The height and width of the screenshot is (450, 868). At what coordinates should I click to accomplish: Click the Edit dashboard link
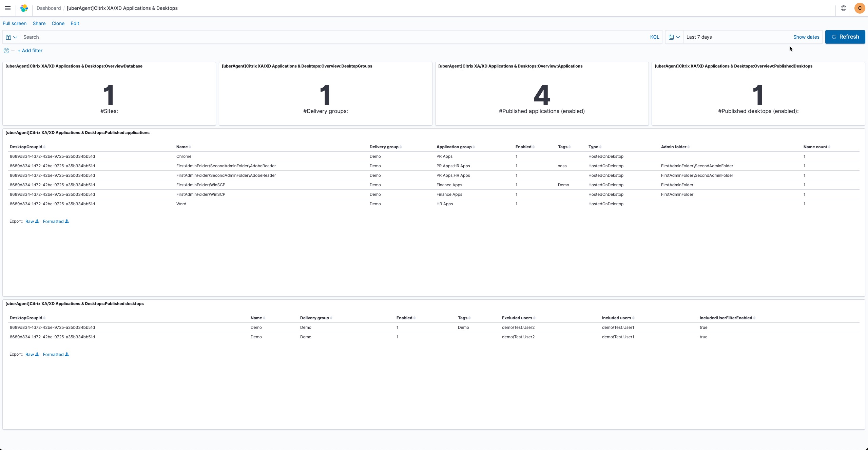(x=75, y=23)
